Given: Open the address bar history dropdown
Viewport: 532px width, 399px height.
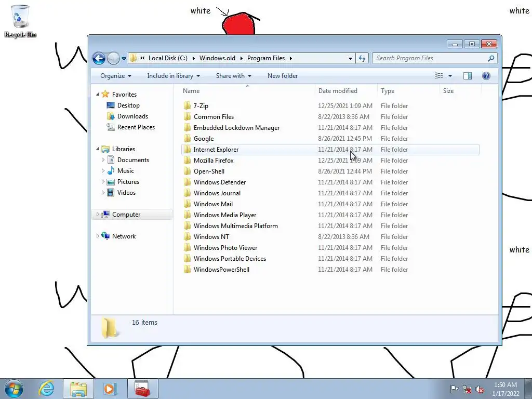Looking at the screenshot, I should [x=350, y=58].
